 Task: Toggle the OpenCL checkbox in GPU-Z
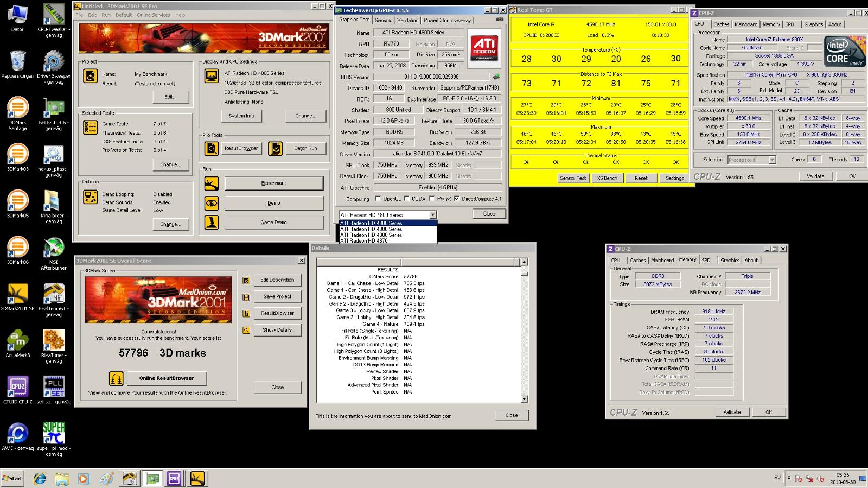378,199
